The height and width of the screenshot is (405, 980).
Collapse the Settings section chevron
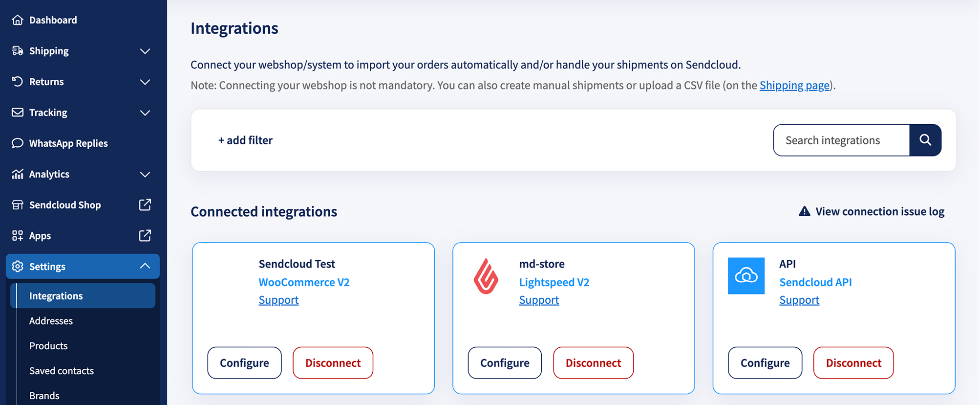[x=145, y=266]
